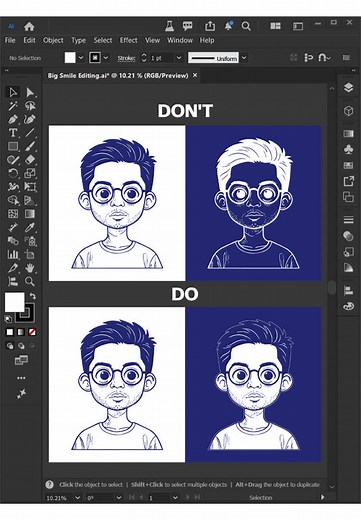The width and height of the screenshot is (361, 520).
Task: Open the Asset Export panel
Action: 348,181
